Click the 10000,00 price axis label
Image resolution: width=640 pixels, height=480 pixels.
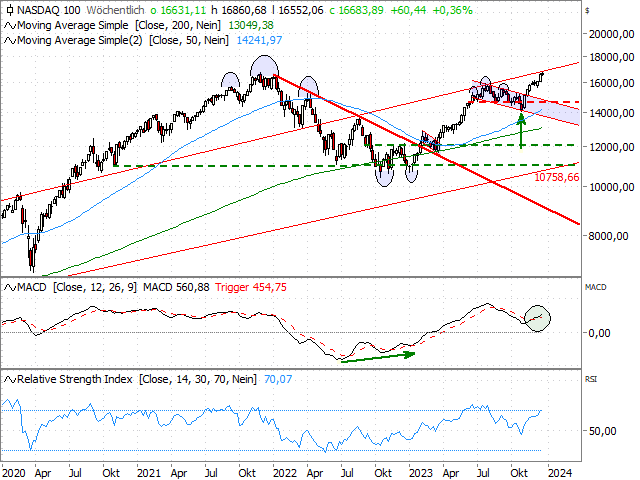(x=611, y=187)
